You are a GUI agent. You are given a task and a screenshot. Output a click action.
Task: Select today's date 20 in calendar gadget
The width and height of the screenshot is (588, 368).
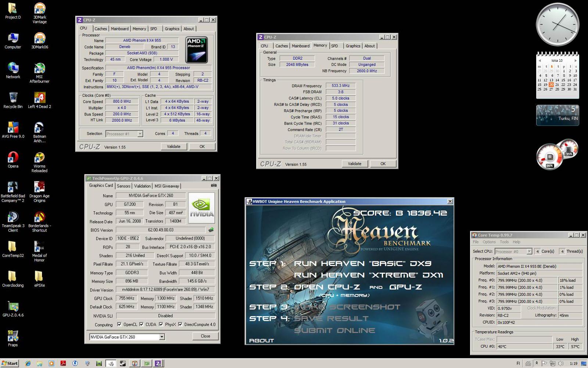point(551,85)
